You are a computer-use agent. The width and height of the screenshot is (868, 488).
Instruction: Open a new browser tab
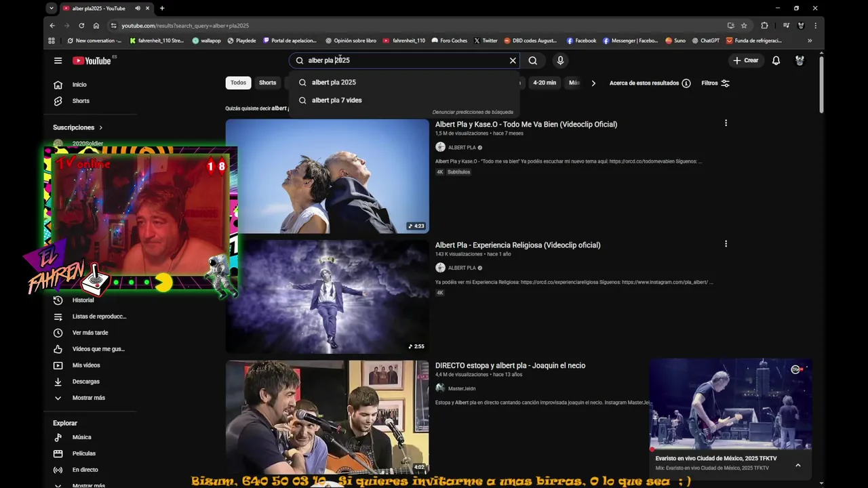162,8
